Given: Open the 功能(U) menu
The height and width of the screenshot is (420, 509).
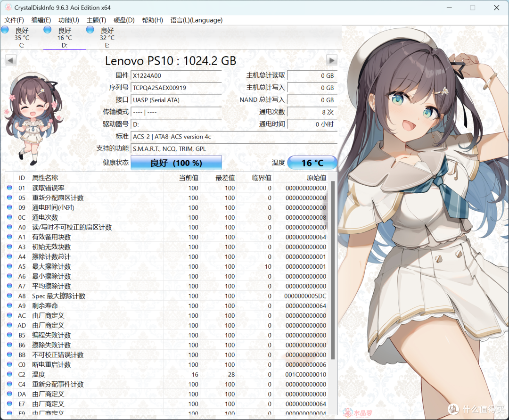Looking at the screenshot, I should (x=69, y=20).
